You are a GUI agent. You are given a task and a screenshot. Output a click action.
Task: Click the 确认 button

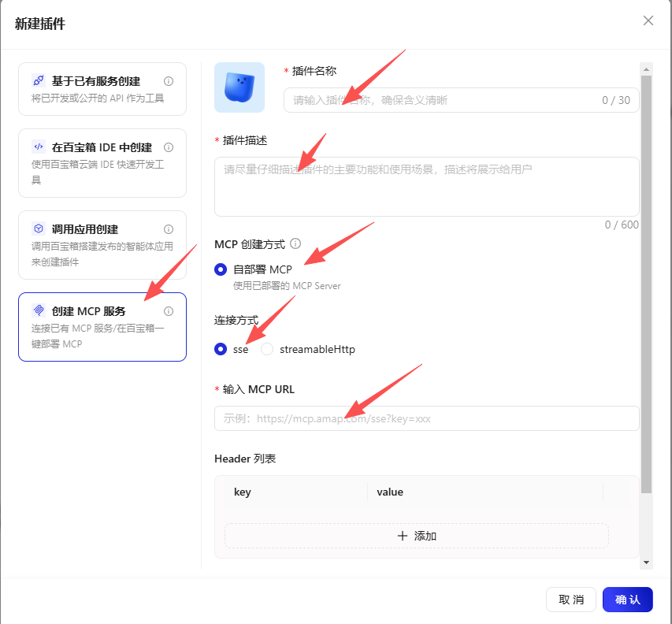[627, 600]
